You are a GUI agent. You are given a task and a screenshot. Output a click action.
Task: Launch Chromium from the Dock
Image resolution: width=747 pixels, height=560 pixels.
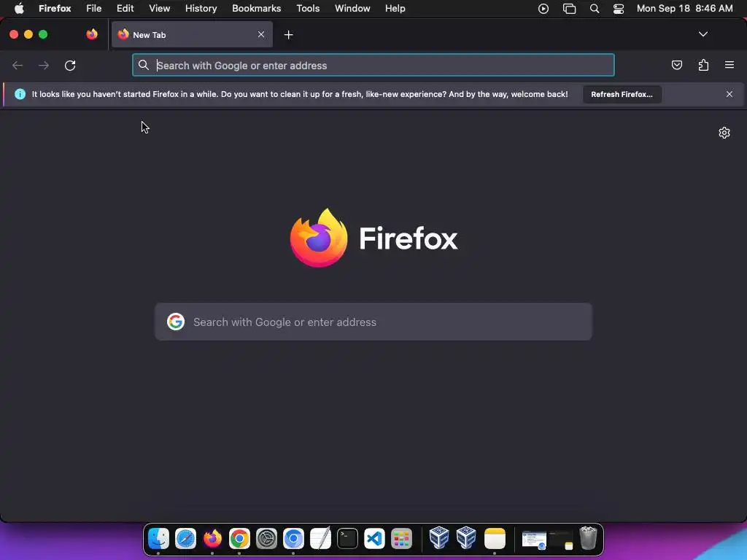(293, 539)
